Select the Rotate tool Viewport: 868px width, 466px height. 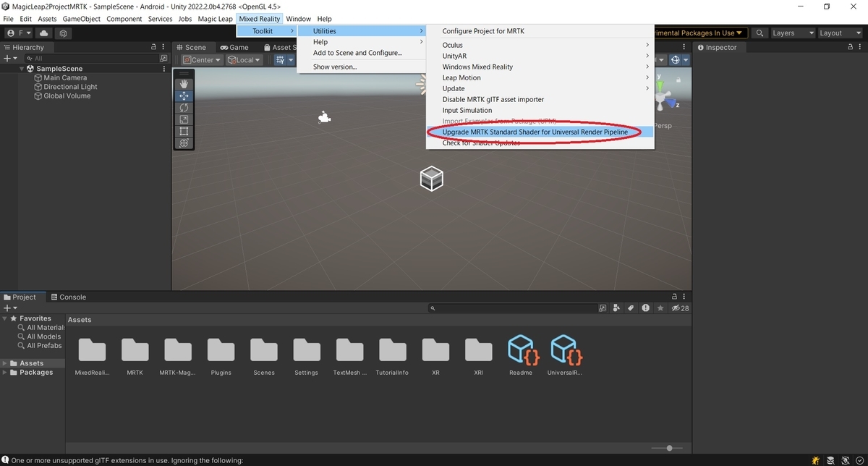click(184, 108)
